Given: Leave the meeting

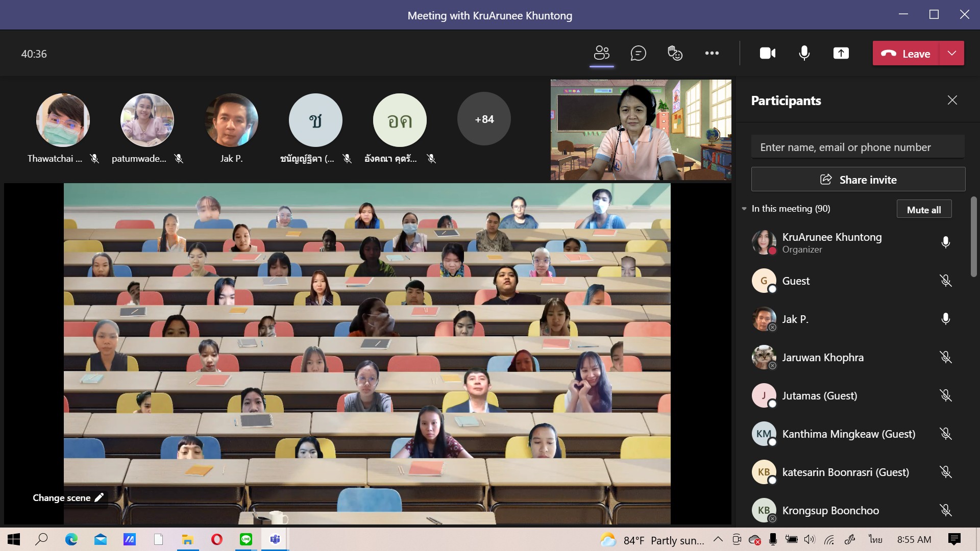Looking at the screenshot, I should 906,53.
